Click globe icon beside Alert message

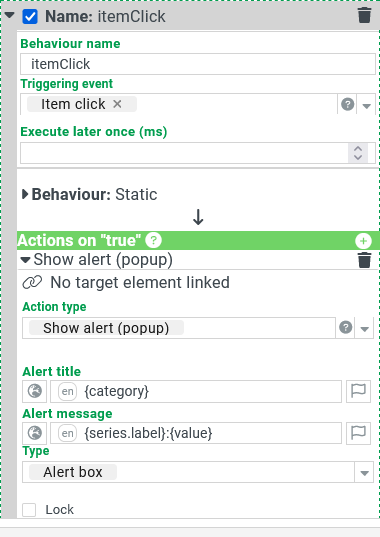(x=35, y=433)
